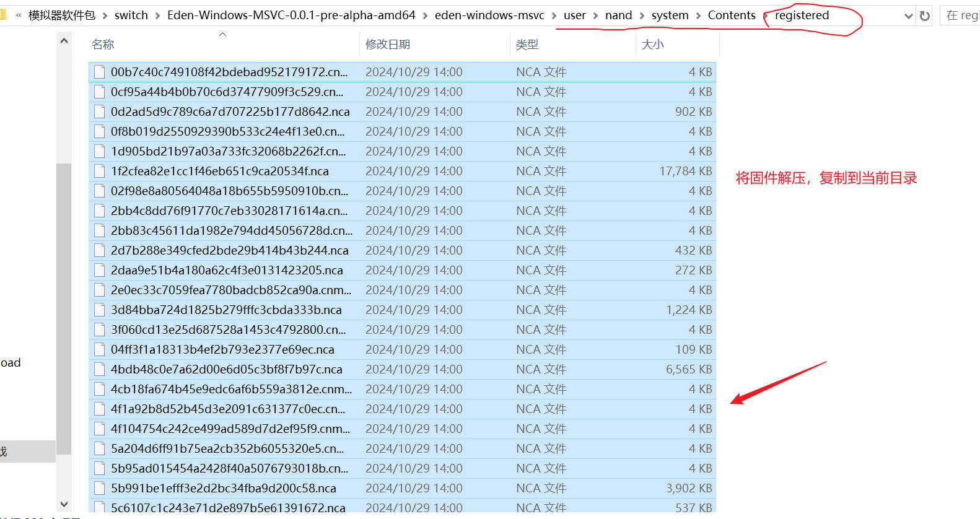Click folder icon at start of address bar

click(x=2, y=15)
